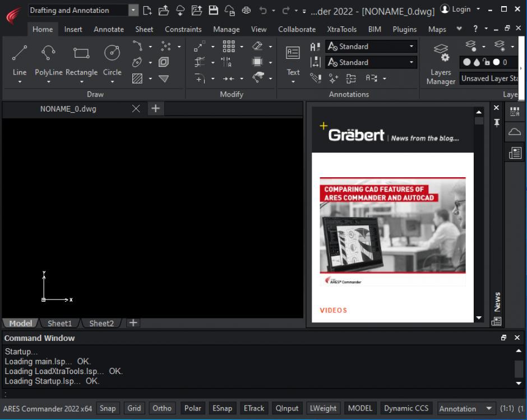Toggle Ortho mode

coord(162,408)
